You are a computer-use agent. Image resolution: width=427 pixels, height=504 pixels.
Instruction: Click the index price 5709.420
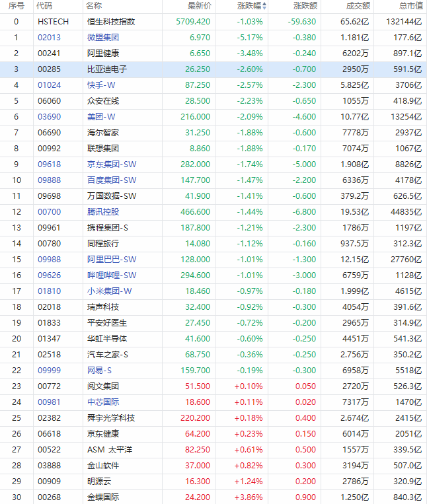(193, 22)
